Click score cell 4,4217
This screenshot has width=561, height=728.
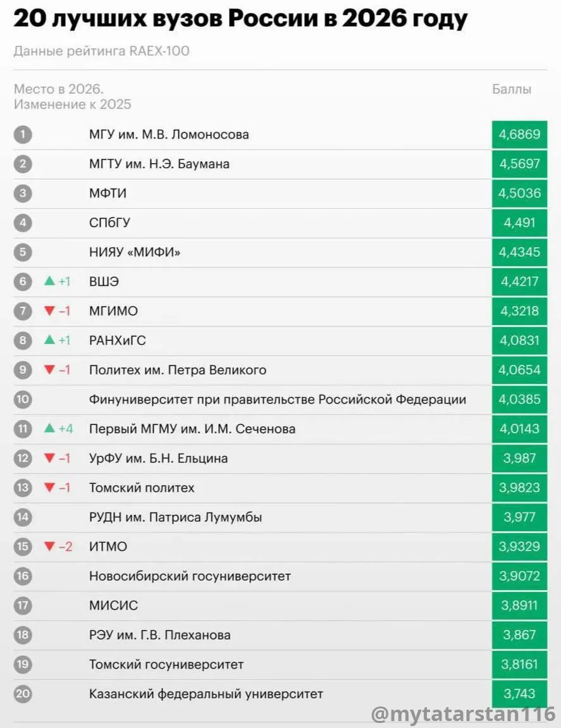[520, 281]
